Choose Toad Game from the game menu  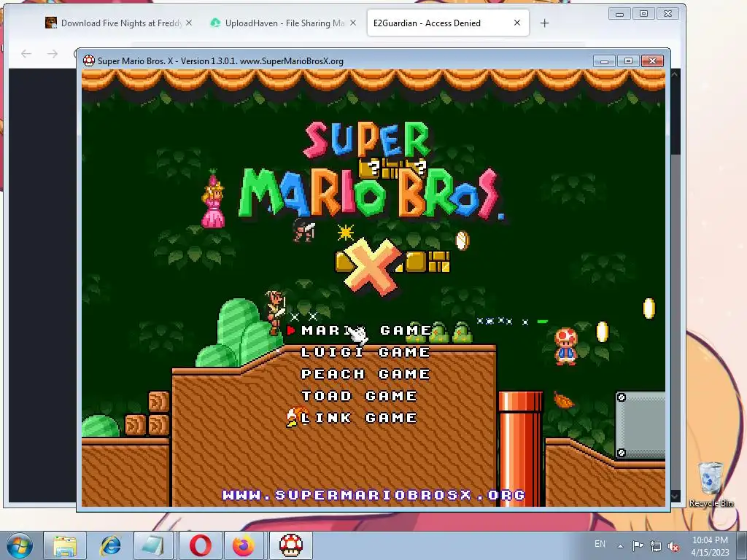[x=359, y=396]
